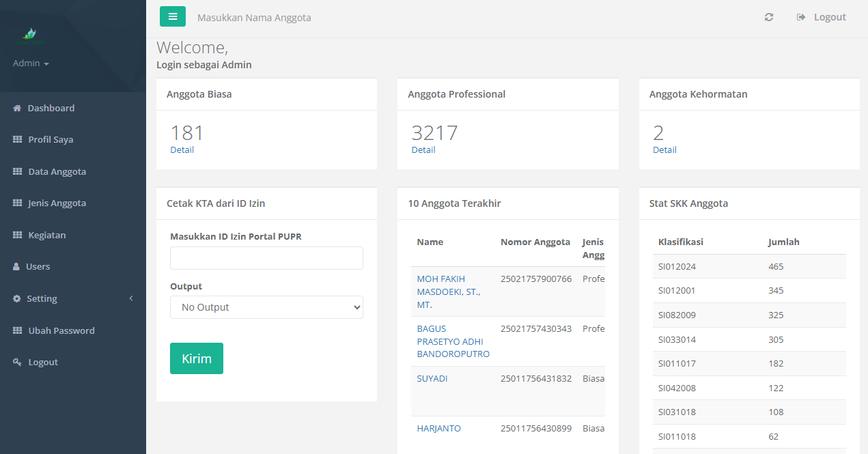This screenshot has width=868, height=454.
Task: Click the Dashboard home icon in sidebar
Action: coord(18,109)
